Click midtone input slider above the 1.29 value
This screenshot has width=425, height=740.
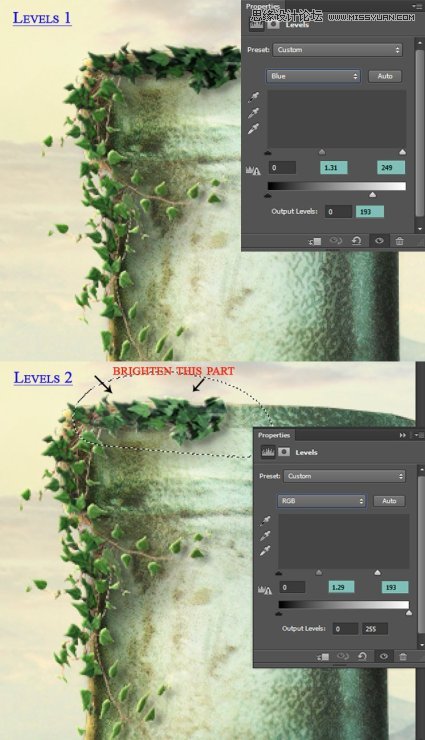tap(319, 572)
